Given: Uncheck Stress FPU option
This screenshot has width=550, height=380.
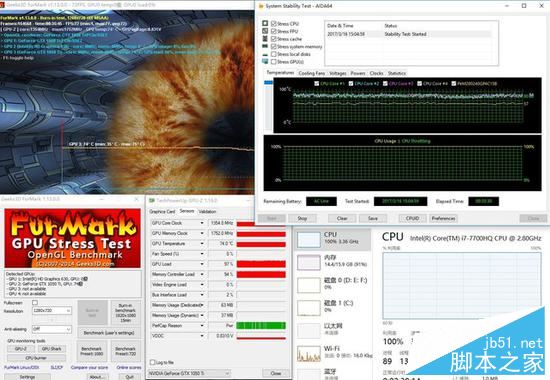Looking at the screenshot, I should pos(274,31).
